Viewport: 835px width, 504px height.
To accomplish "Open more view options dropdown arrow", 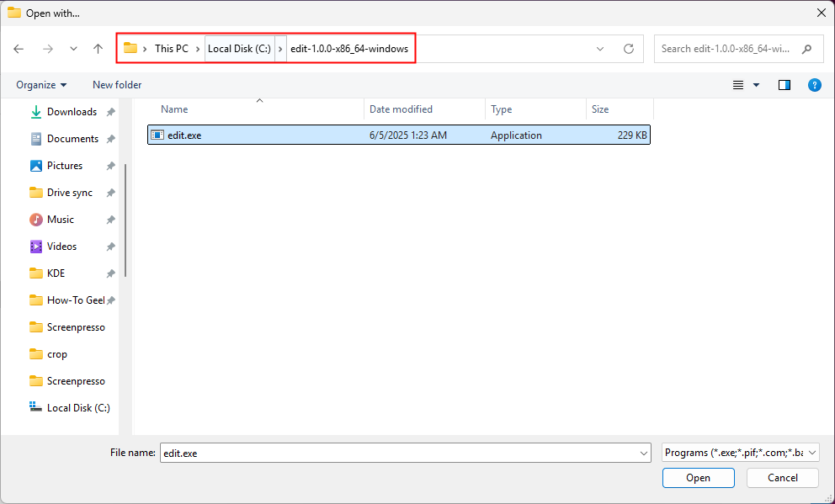I will click(x=756, y=85).
